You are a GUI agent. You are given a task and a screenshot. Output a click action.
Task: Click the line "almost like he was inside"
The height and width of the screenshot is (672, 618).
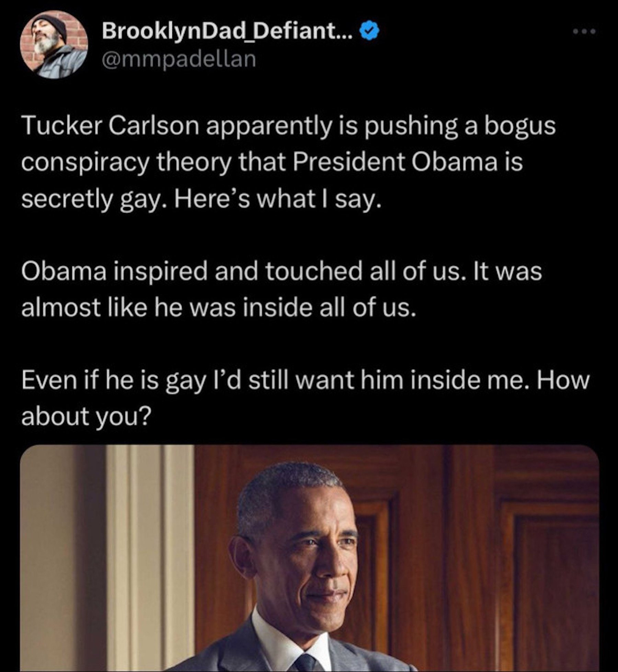(x=218, y=307)
